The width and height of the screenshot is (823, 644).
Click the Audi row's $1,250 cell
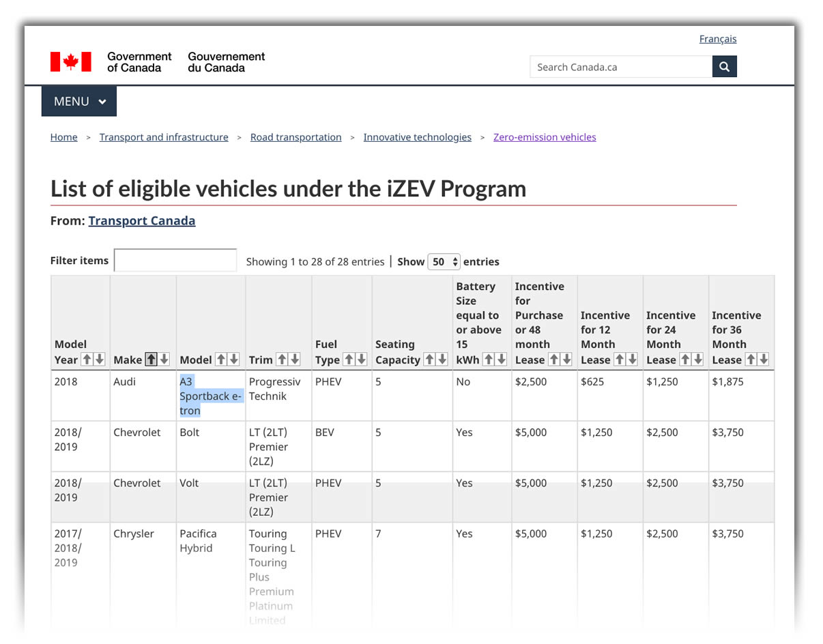(676, 396)
